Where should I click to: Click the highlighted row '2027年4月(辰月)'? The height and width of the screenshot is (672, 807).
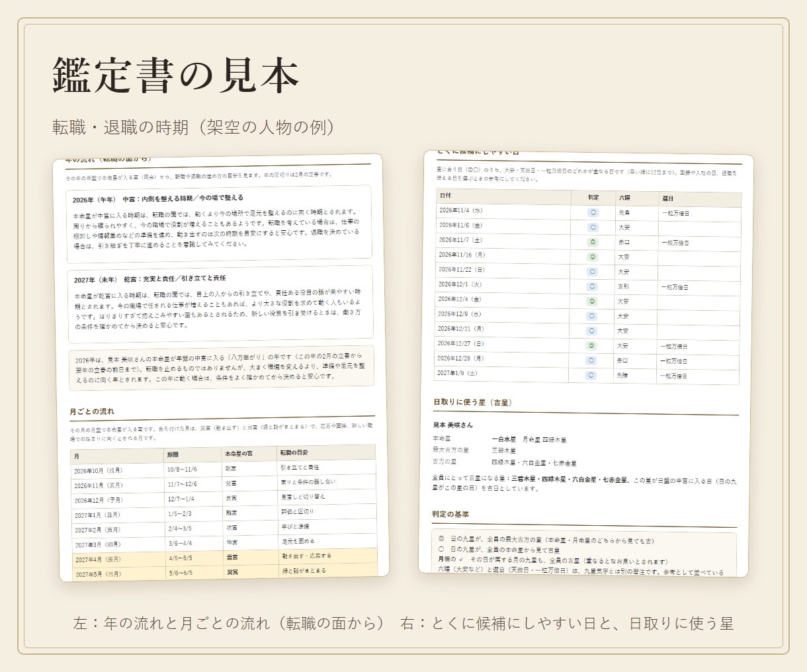click(x=225, y=558)
